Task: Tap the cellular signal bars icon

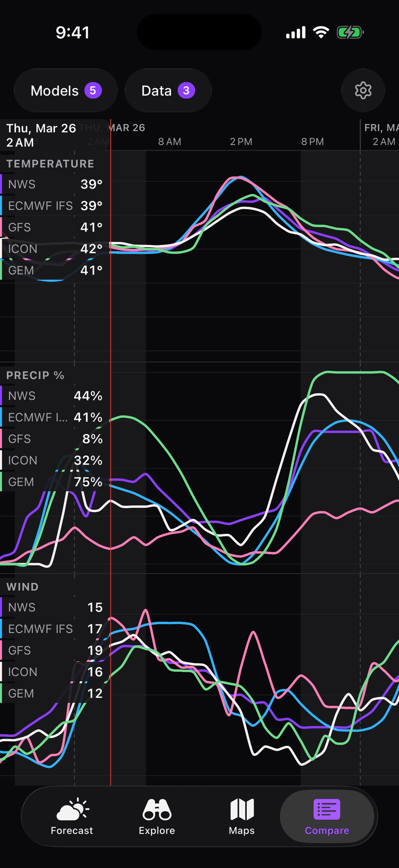Action: tap(295, 33)
